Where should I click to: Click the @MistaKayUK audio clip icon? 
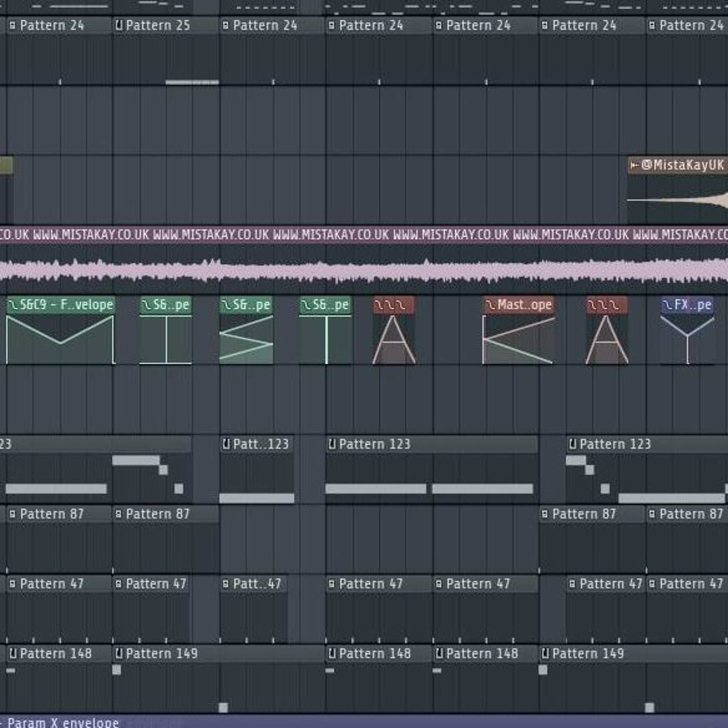coord(635,165)
